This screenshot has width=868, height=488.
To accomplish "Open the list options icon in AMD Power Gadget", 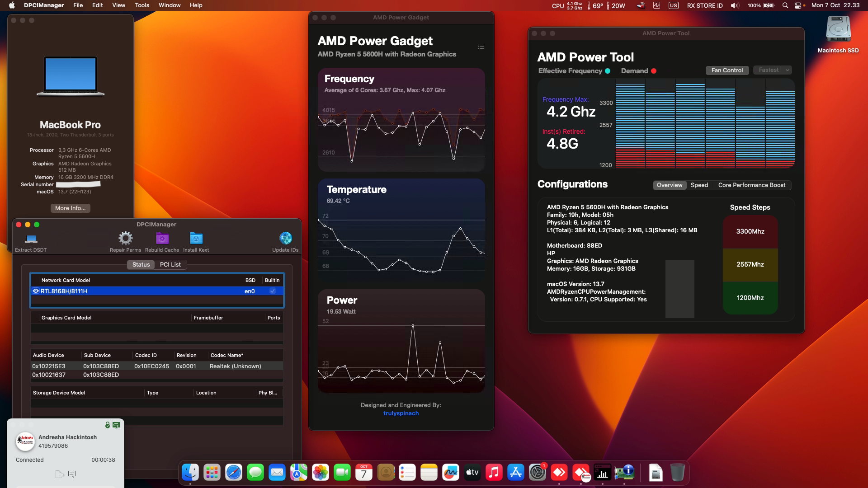I will (481, 47).
